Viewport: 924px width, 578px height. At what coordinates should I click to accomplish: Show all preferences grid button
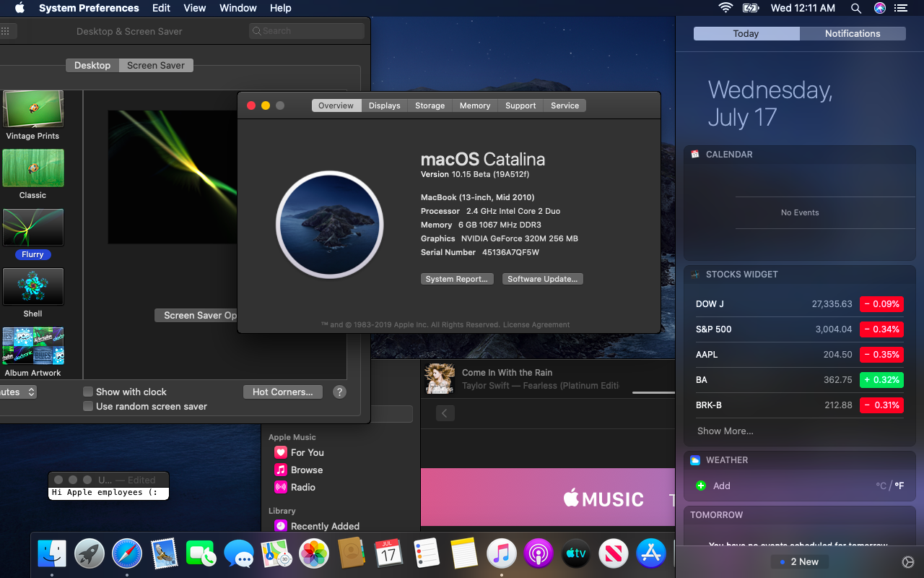coord(5,31)
